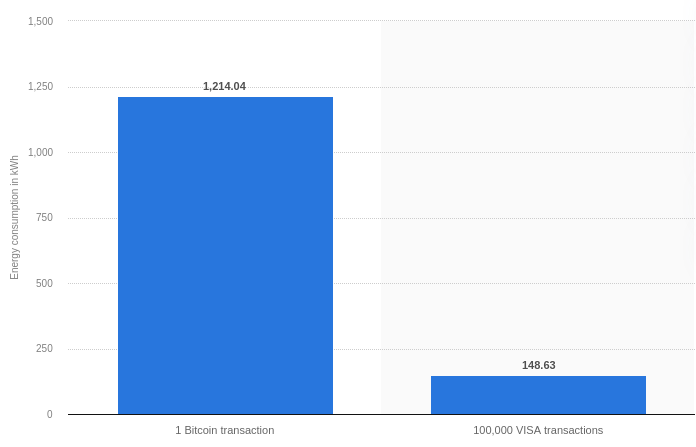Select the 1,214.04 value label
The width and height of the screenshot is (696, 447).
224,86
